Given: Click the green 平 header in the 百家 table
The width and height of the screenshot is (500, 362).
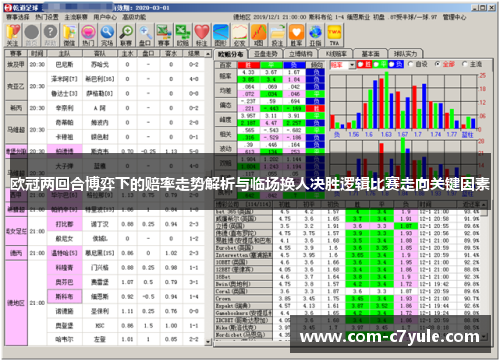Looking at the screenshot, I should (x=271, y=65).
